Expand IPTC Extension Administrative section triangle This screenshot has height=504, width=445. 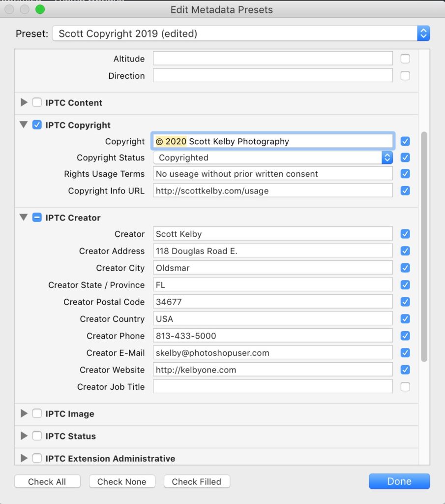click(x=24, y=458)
